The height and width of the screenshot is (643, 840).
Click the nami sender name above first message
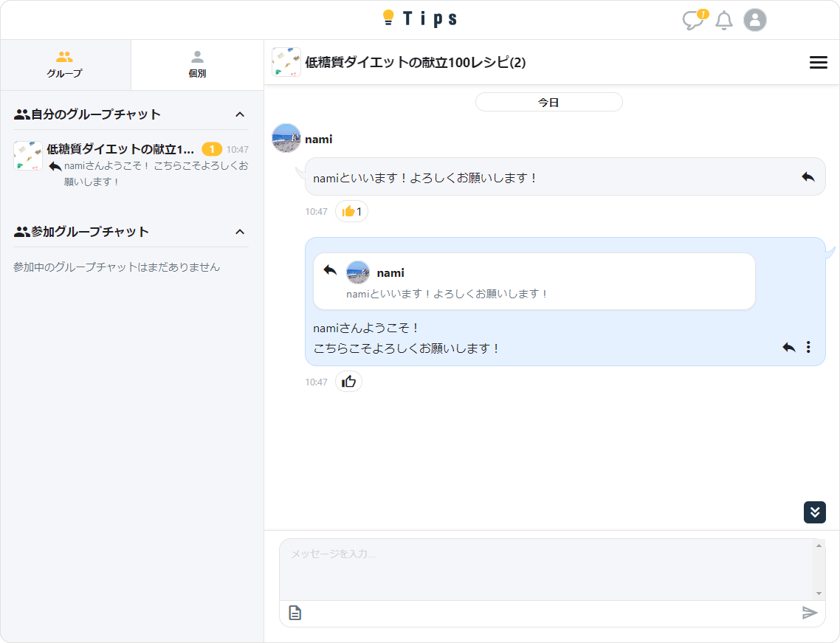click(319, 140)
